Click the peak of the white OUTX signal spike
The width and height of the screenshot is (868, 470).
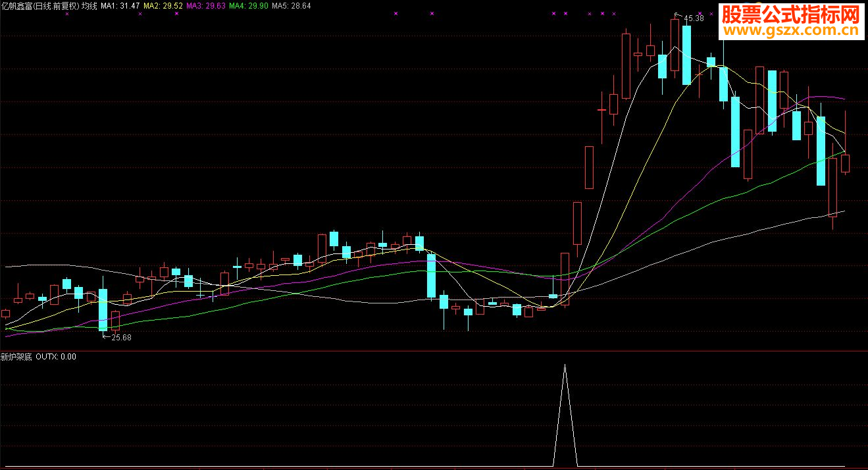coord(565,365)
